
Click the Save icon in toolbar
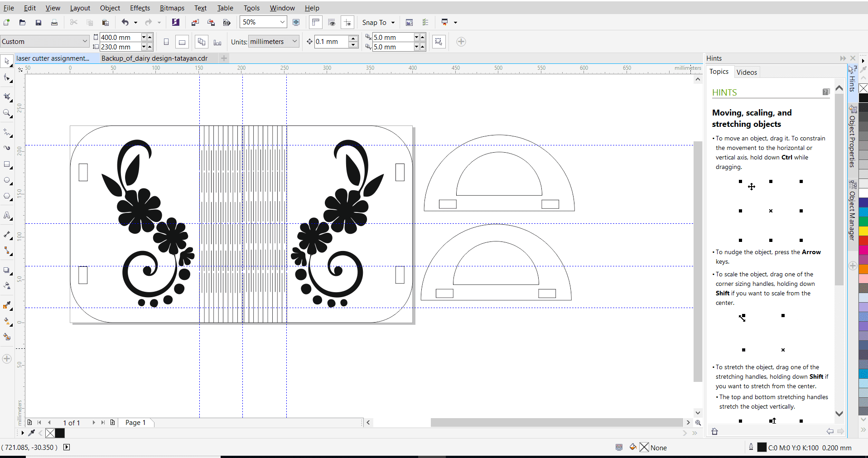point(39,22)
